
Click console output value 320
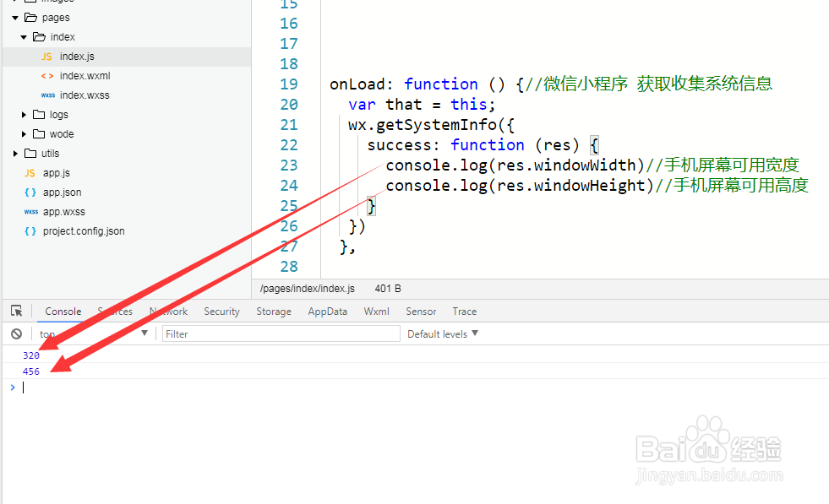point(31,355)
